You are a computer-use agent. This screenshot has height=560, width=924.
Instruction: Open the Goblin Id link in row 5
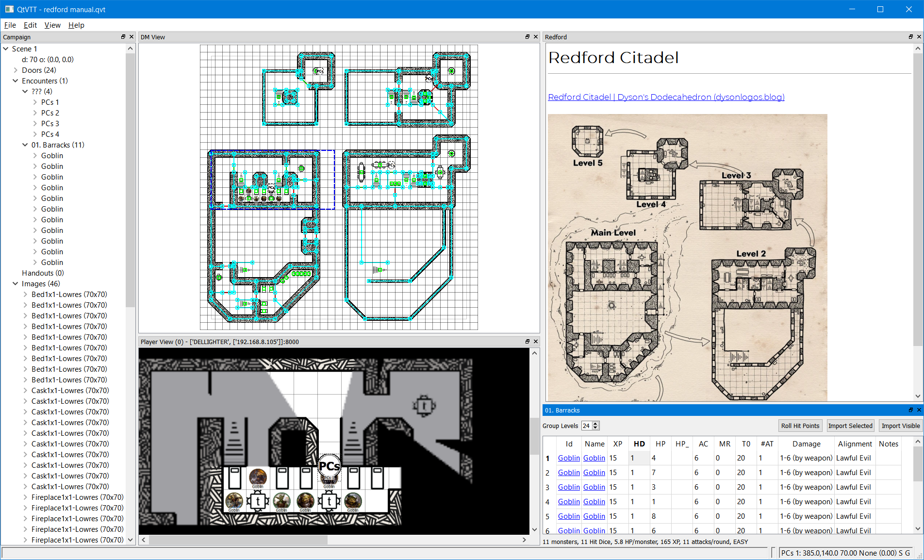pos(569,516)
